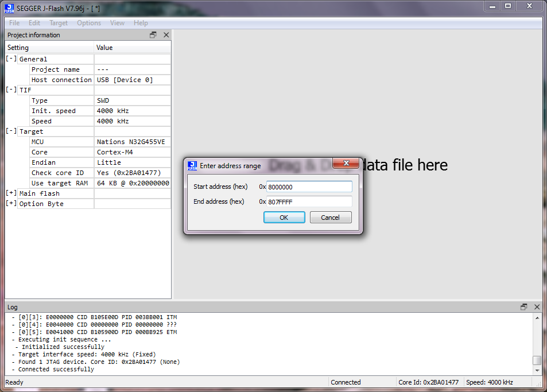Click the Nations N32G455VE value
The width and height of the screenshot is (547, 392).
tap(131, 142)
